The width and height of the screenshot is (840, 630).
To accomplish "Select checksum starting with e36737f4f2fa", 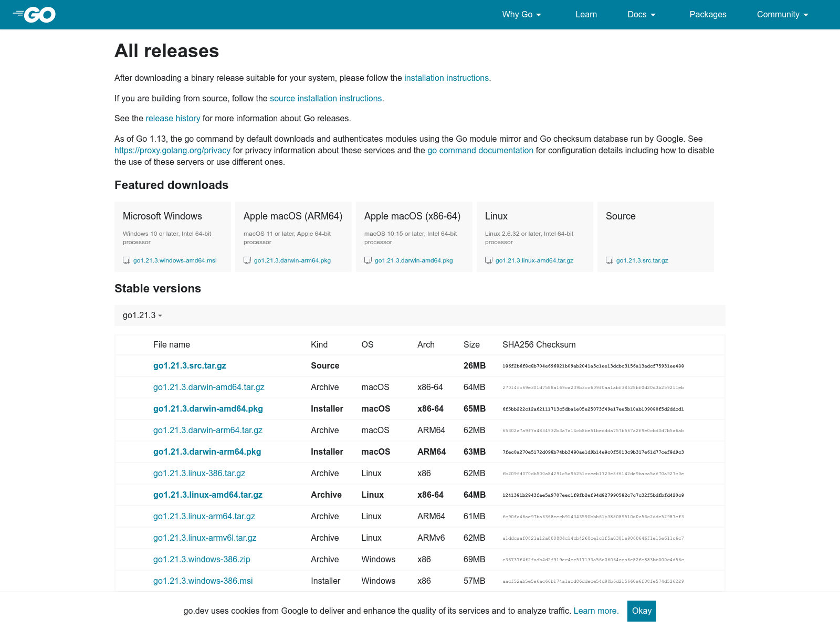I will click(x=593, y=560).
